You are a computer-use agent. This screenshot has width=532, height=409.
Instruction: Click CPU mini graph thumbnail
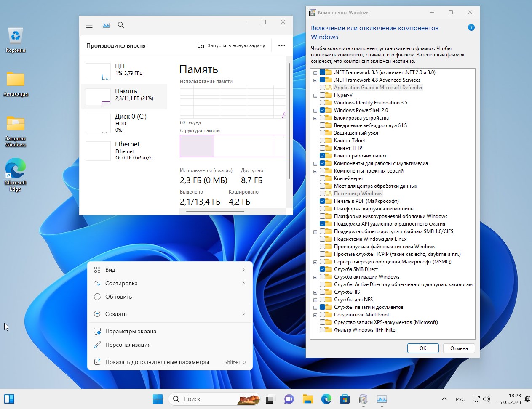(98, 72)
